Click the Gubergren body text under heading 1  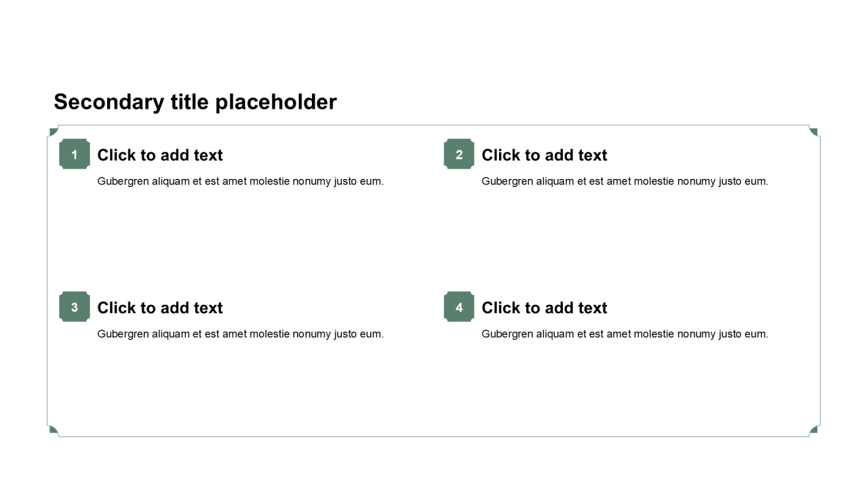coord(241,181)
